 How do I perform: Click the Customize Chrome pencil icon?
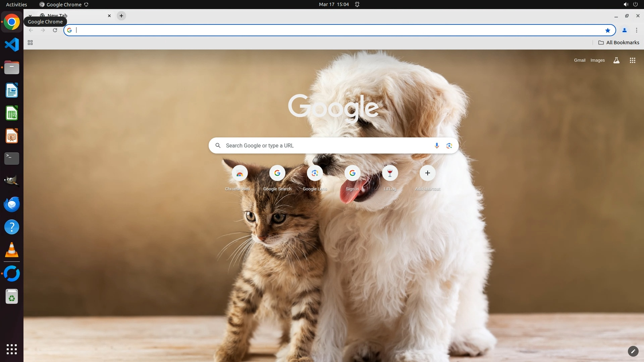[633, 351]
